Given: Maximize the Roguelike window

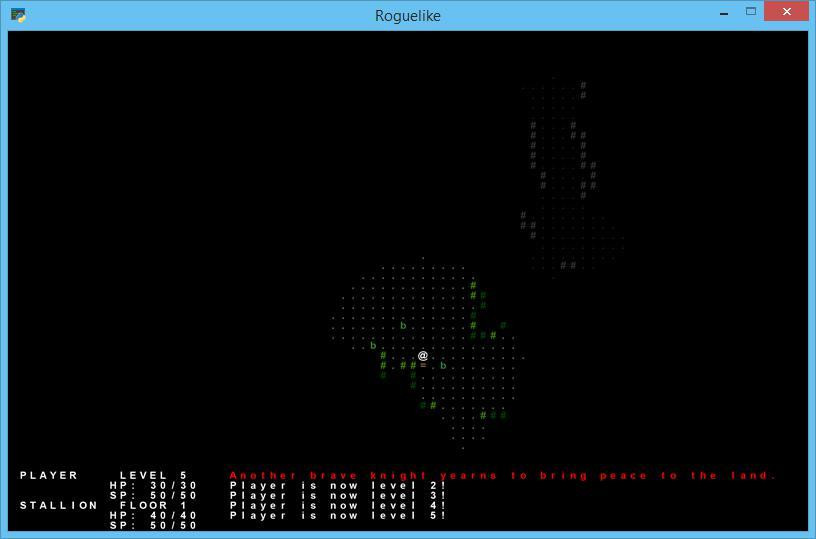Looking at the screenshot, I should [750, 11].
